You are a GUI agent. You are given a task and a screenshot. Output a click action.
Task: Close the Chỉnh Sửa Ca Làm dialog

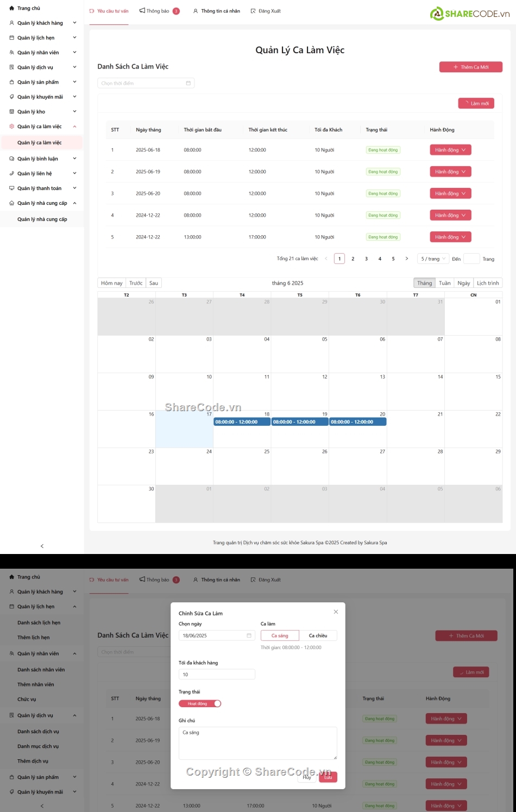pos(336,612)
